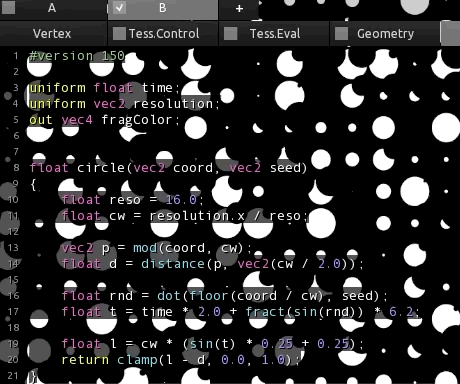The height and width of the screenshot is (384, 460).
Task: Toggle the checkbox on tab A
Action: point(8,8)
